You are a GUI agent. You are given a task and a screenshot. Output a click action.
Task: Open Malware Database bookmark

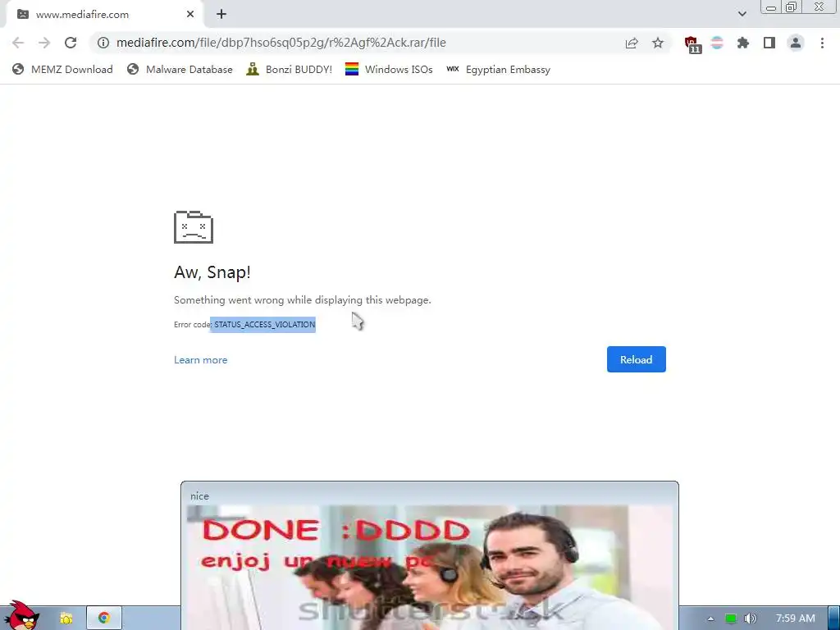coord(180,69)
